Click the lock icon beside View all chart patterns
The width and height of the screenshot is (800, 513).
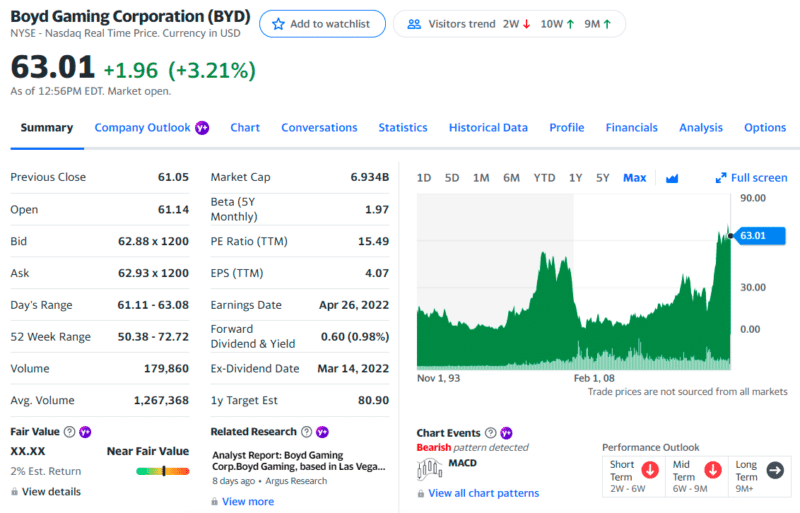click(x=420, y=494)
